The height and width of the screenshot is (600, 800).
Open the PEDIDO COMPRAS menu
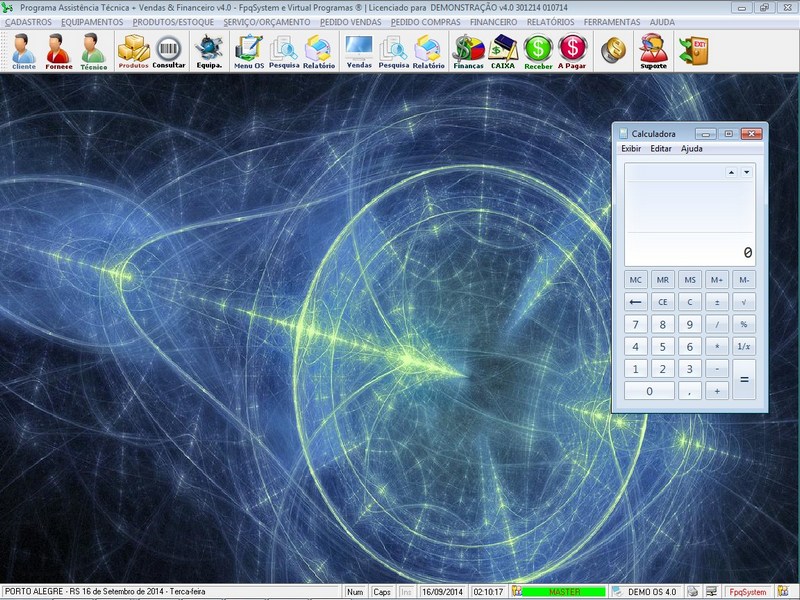[426, 22]
